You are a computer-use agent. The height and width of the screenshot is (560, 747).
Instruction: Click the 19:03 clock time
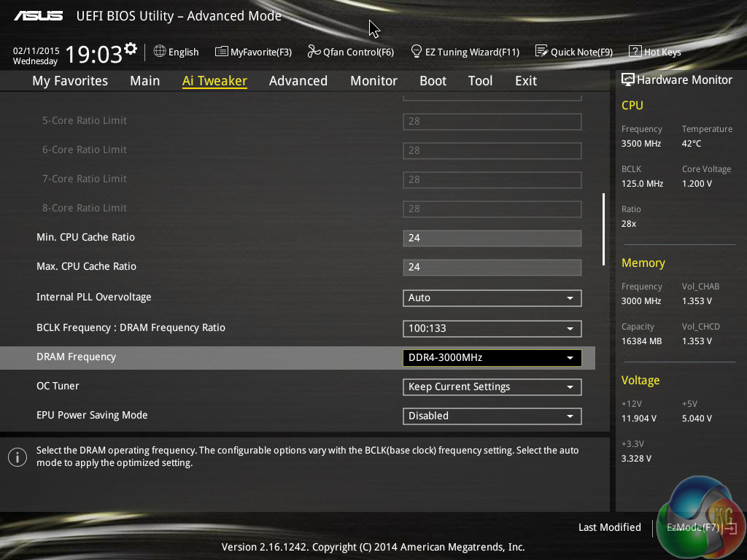(x=94, y=54)
